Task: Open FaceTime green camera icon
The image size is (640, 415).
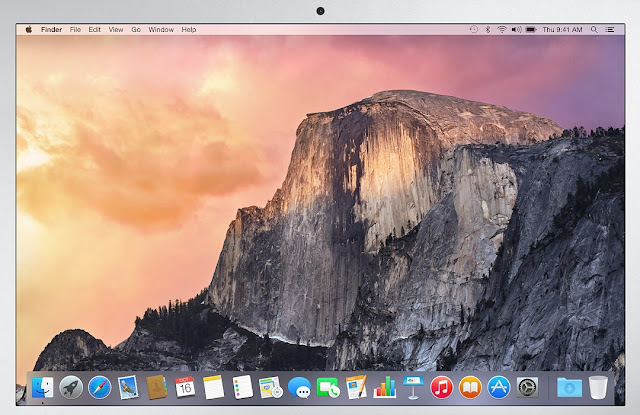Action: 328,387
